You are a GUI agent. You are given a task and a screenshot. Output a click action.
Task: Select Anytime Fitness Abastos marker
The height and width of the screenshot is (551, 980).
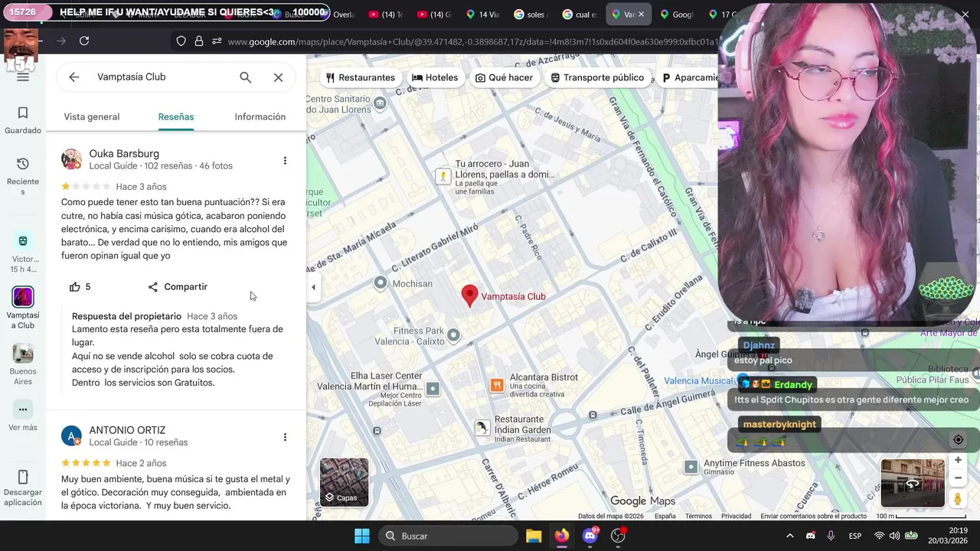click(691, 467)
